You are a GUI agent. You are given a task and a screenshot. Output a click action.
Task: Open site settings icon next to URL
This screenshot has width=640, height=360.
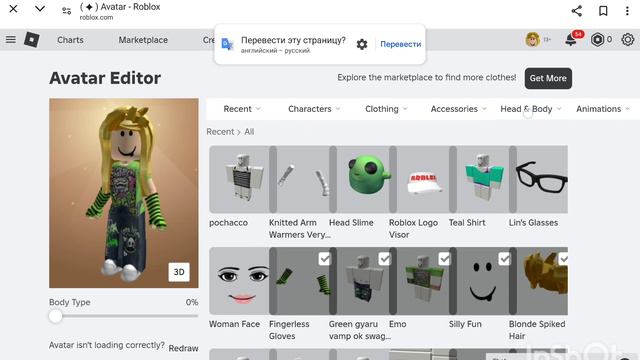(67, 11)
